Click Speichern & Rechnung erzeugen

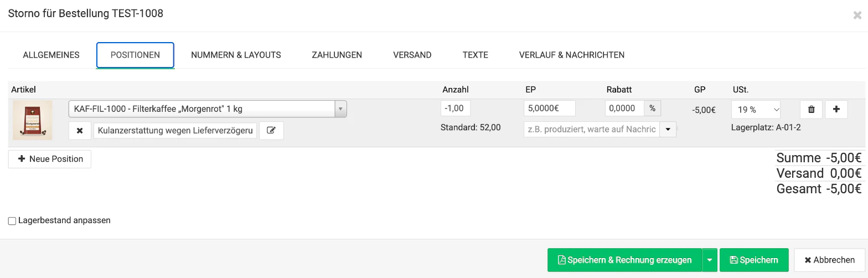(624, 260)
